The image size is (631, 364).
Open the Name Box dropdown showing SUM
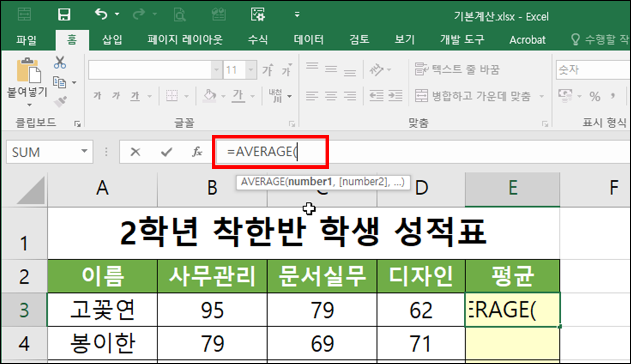(x=85, y=152)
